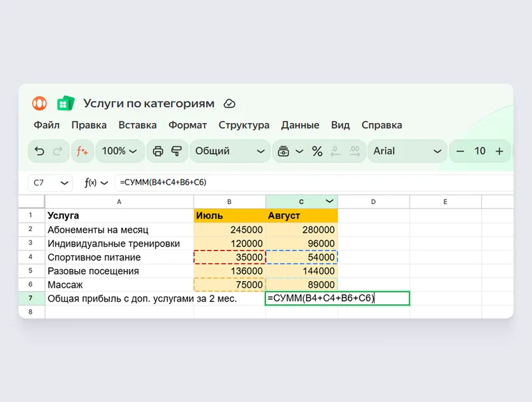Click the cell with value 144000
The width and height of the screenshot is (532, 402).
(x=301, y=271)
